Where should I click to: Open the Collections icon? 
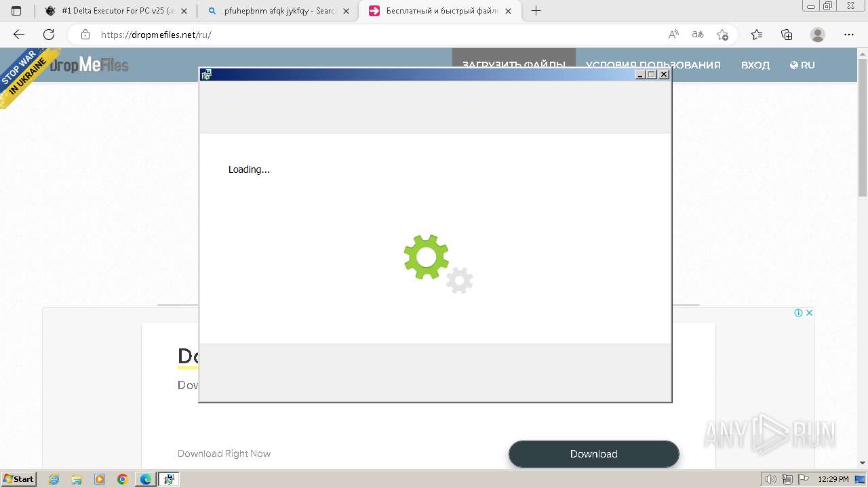coord(787,35)
